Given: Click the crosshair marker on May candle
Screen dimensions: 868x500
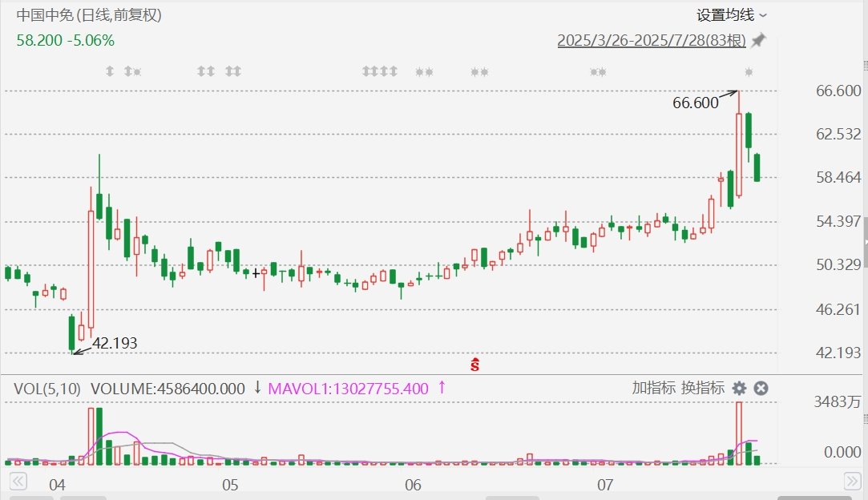Looking at the screenshot, I should click(x=256, y=273).
